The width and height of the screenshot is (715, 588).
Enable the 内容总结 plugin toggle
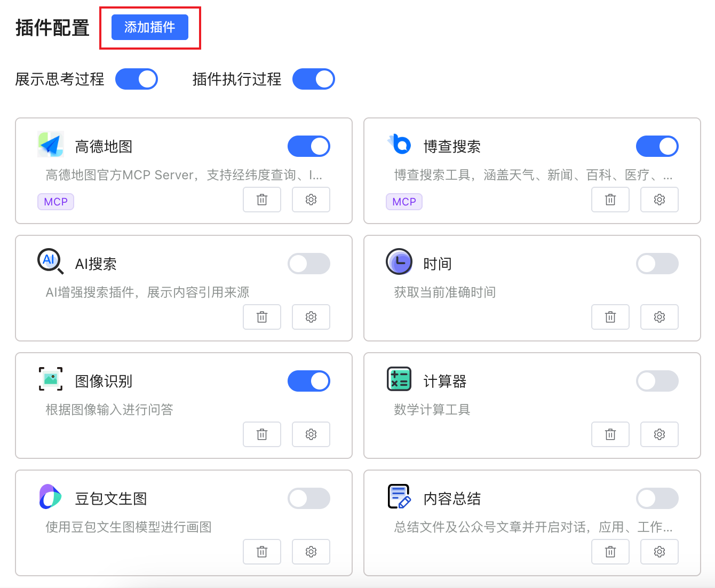coord(657,498)
